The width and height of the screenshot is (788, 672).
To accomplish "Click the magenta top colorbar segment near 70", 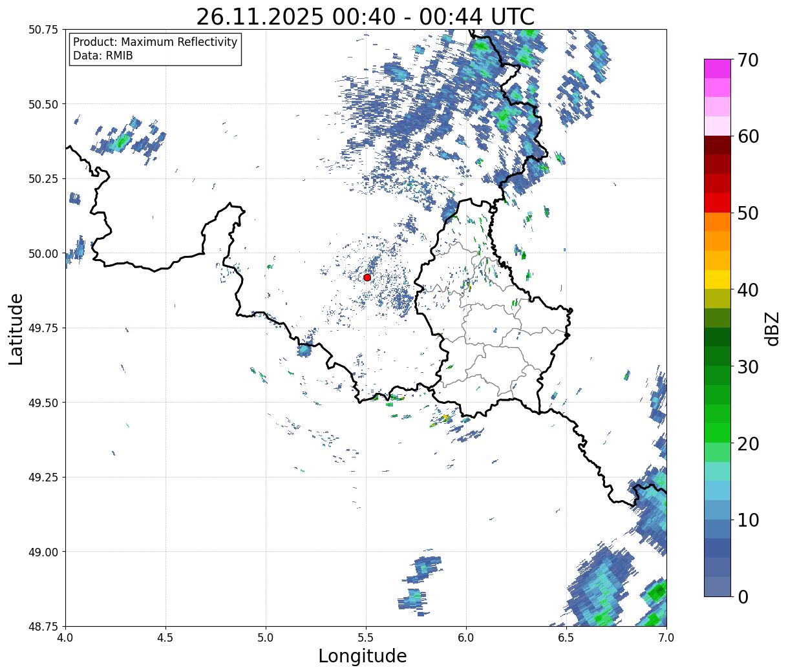I will click(x=718, y=68).
